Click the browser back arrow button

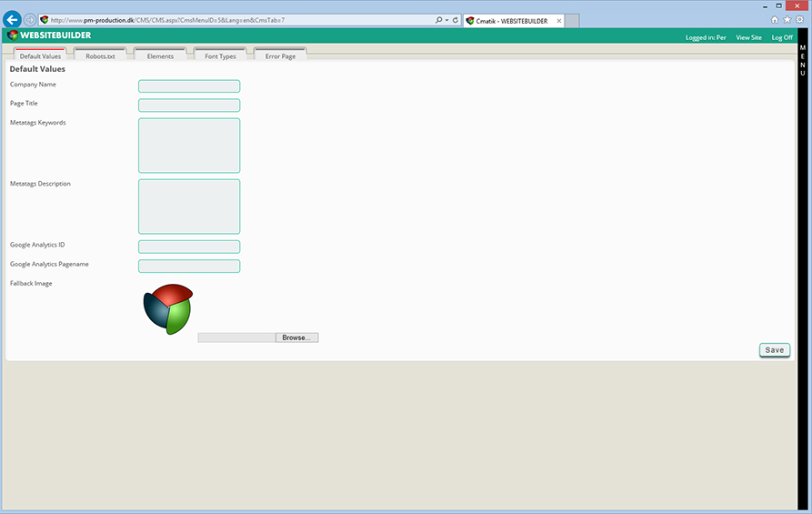[x=13, y=19]
